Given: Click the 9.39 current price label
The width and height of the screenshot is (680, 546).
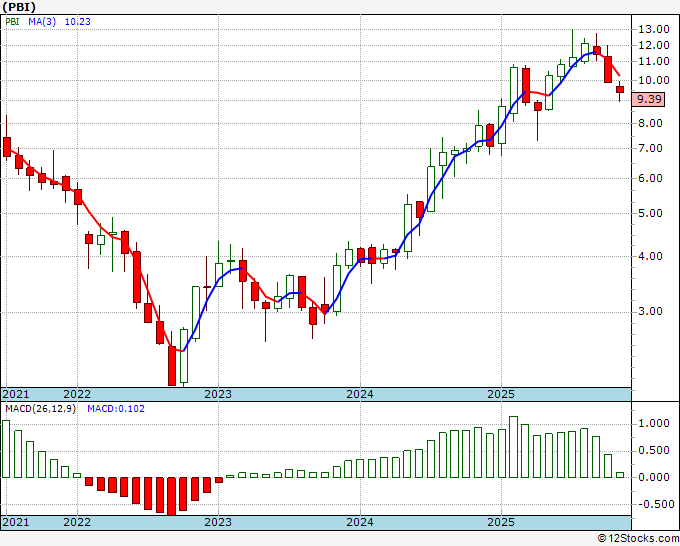Looking at the screenshot, I should point(648,99).
